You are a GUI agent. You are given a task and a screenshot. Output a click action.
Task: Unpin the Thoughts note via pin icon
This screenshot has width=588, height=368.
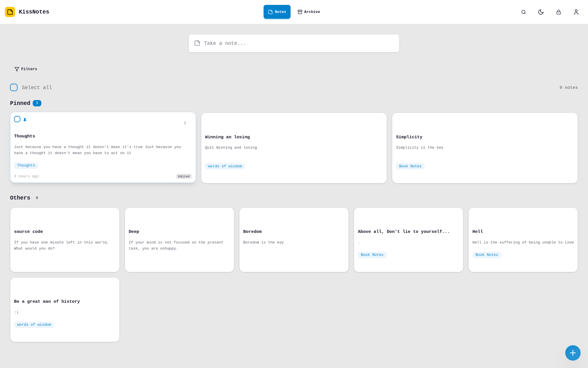click(x=25, y=119)
